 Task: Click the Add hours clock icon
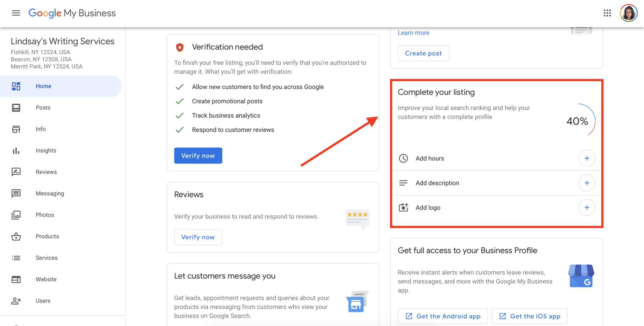[x=403, y=158]
